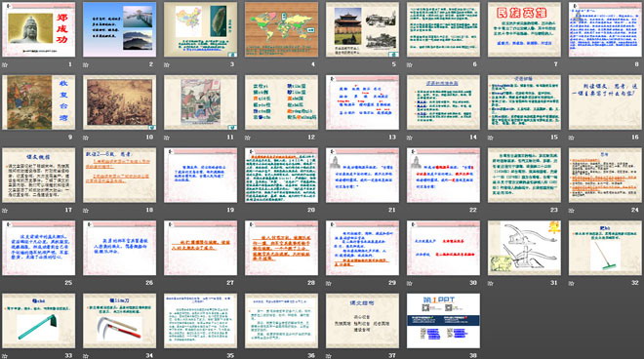Select slide 10 with the battle painting
The image size is (644, 359).
[119, 102]
